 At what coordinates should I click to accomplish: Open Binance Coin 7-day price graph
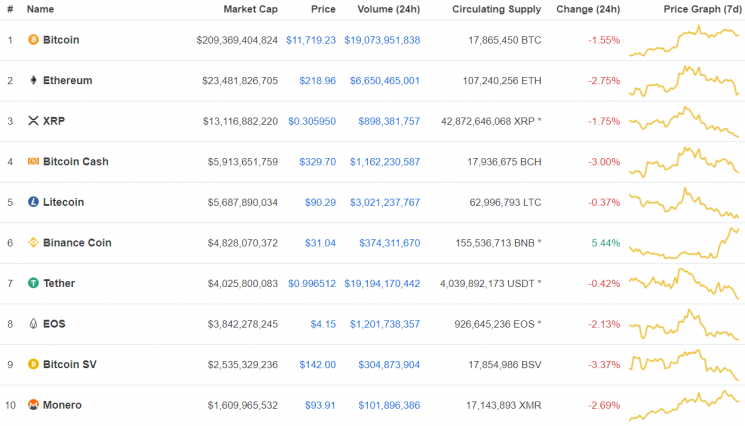(x=684, y=243)
